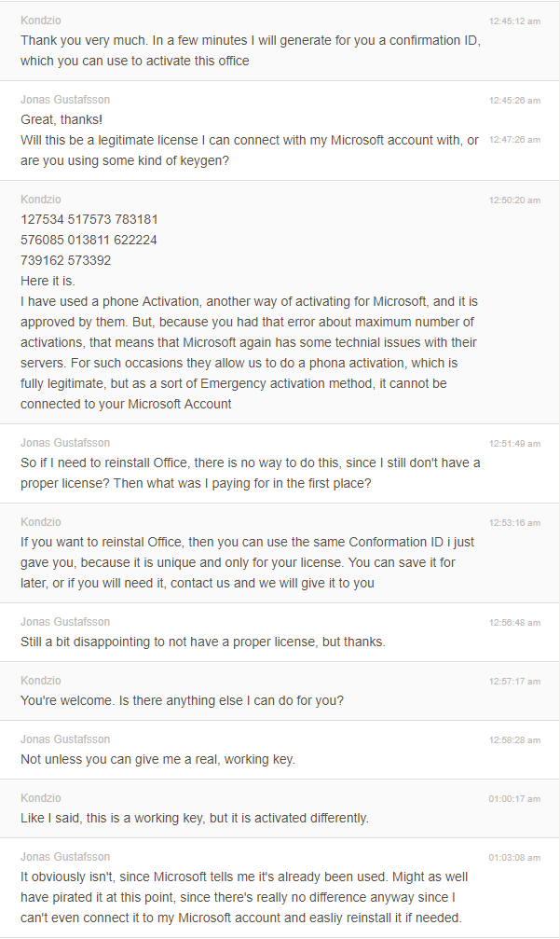Click message about phone Activation being approved
Viewport: 560px width, 939px height.
click(250, 352)
